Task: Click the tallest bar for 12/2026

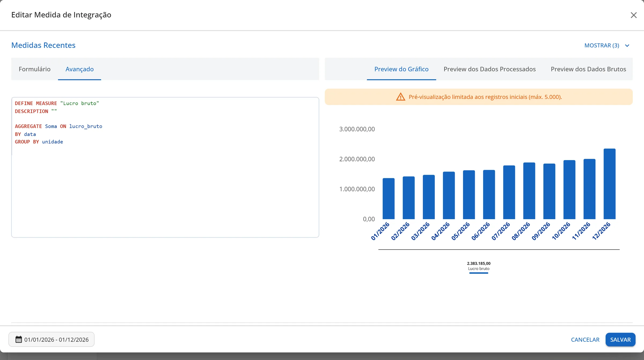Action: [x=610, y=184]
